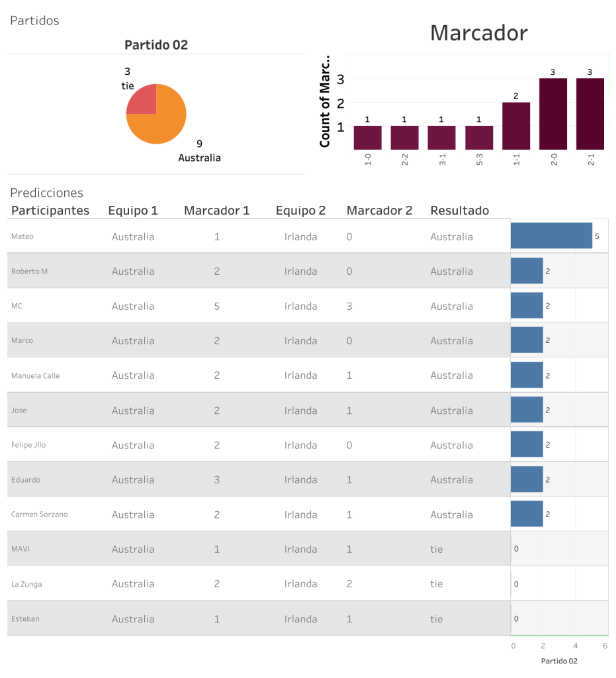Viewport: 616px width, 678px height.
Task: Click the Resultado column header
Action: [459, 211]
